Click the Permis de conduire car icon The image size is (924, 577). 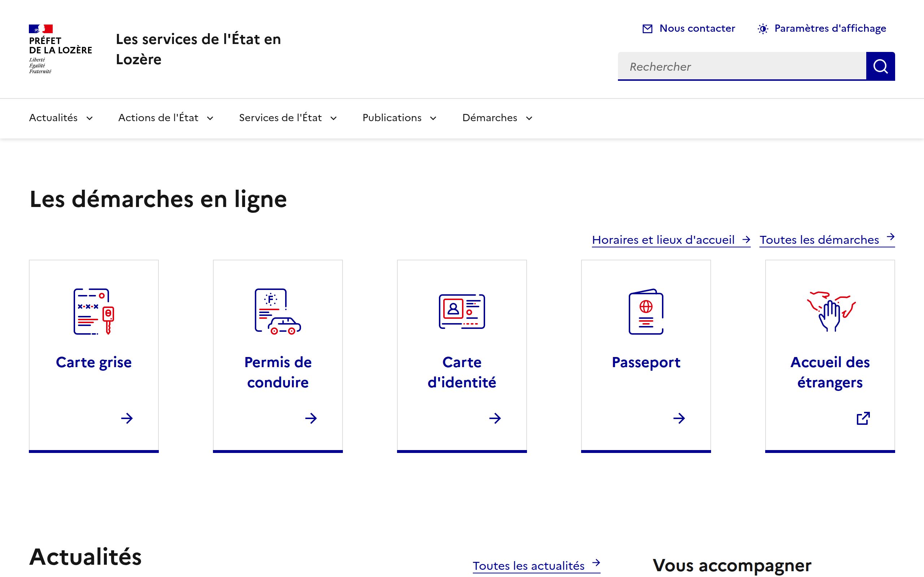pyautogui.click(x=278, y=311)
